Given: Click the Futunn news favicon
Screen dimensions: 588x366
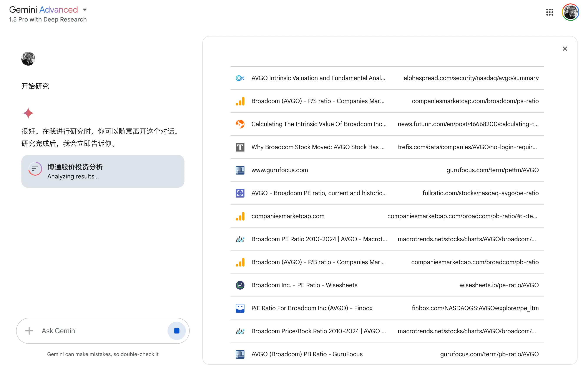Looking at the screenshot, I should (240, 124).
